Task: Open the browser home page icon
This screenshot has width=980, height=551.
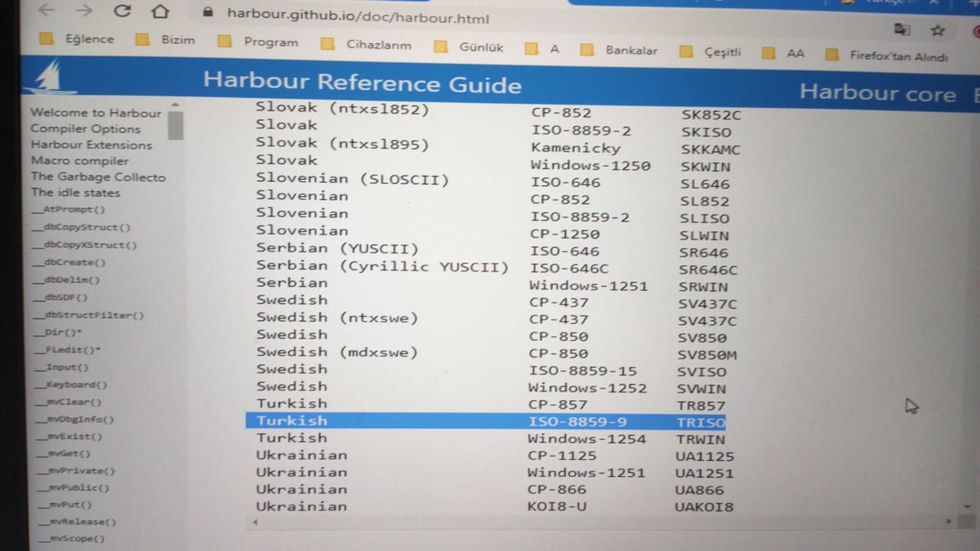Action: click(x=160, y=12)
